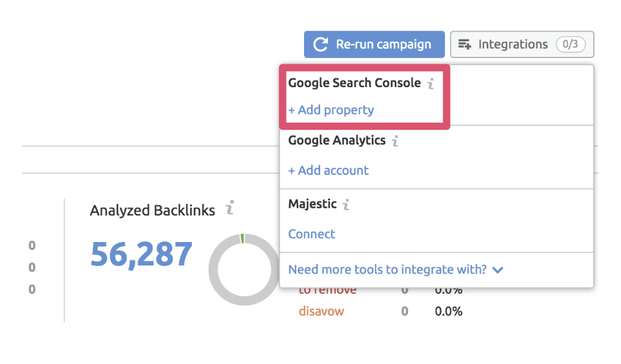Click the Integrations list-plus icon
The image size is (621, 364).
point(465,45)
